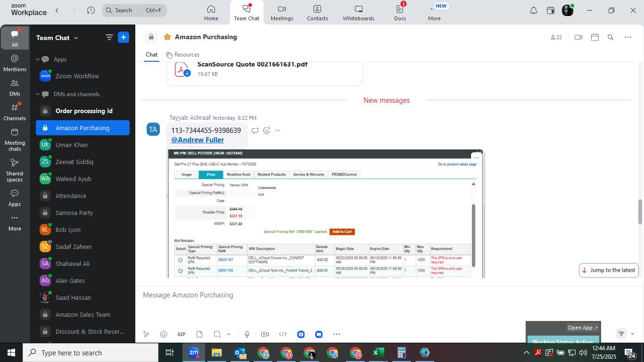Go back with the left arrow

pyautogui.click(x=57, y=10)
